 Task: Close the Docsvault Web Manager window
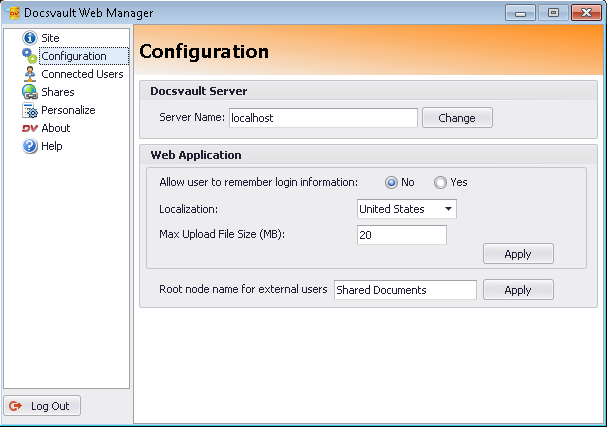tap(586, 13)
